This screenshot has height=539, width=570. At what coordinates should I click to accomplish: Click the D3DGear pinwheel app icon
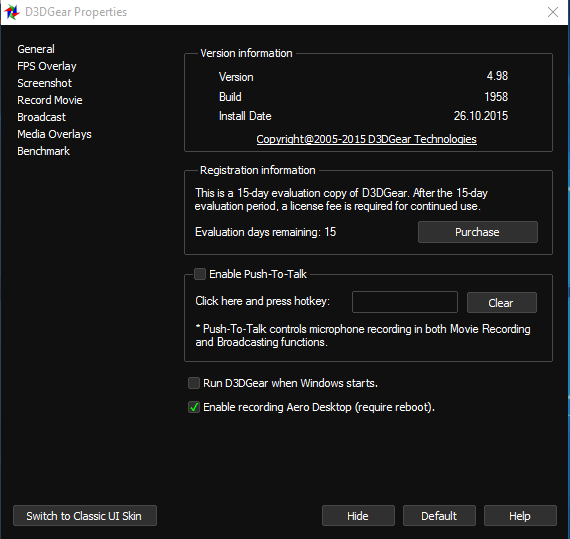tap(12, 12)
